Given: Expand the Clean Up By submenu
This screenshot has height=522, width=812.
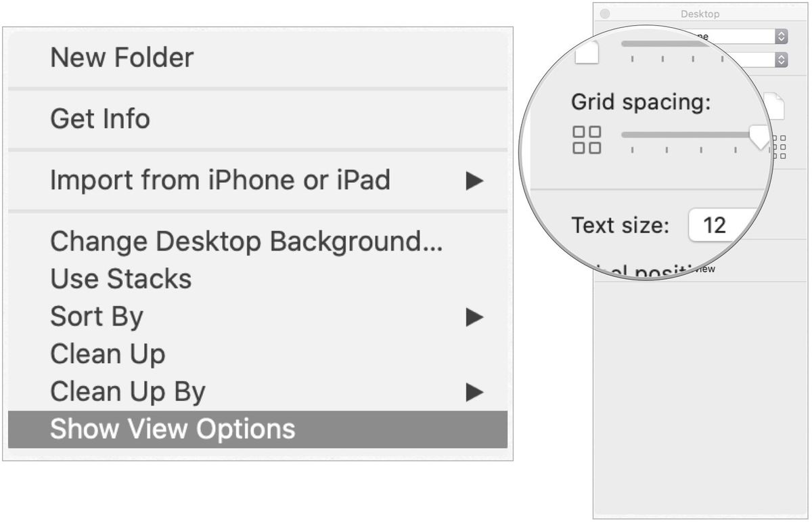Looking at the screenshot, I should coord(474,391).
